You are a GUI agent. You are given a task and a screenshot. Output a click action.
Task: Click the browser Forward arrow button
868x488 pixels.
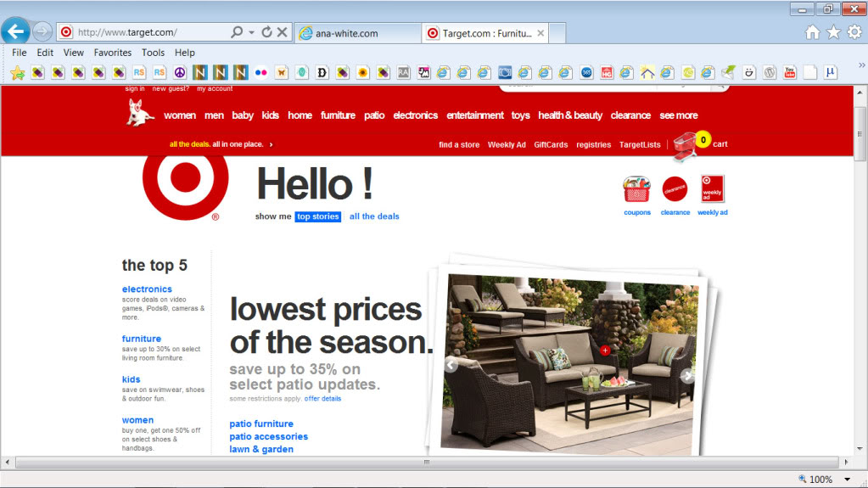[x=42, y=32]
